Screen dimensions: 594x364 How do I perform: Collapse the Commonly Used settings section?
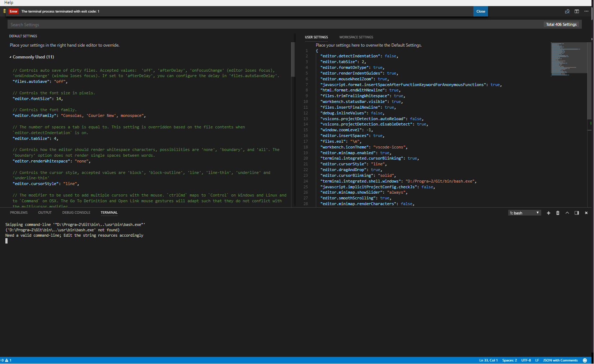click(x=11, y=57)
